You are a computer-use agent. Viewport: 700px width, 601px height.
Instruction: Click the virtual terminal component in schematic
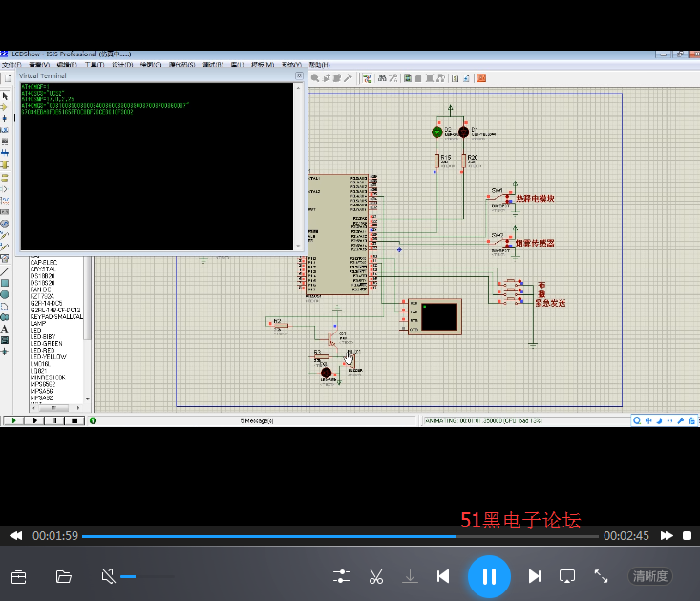tap(435, 316)
